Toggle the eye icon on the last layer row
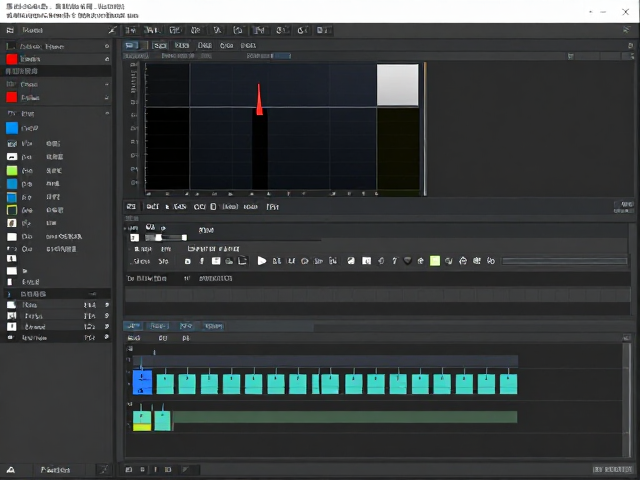Screen dimensions: 640x480 [107, 337]
